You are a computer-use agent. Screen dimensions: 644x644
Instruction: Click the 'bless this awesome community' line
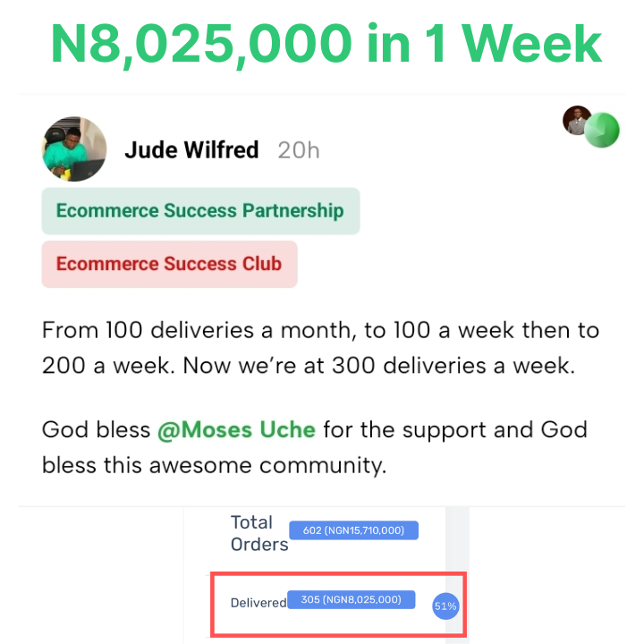(215, 465)
